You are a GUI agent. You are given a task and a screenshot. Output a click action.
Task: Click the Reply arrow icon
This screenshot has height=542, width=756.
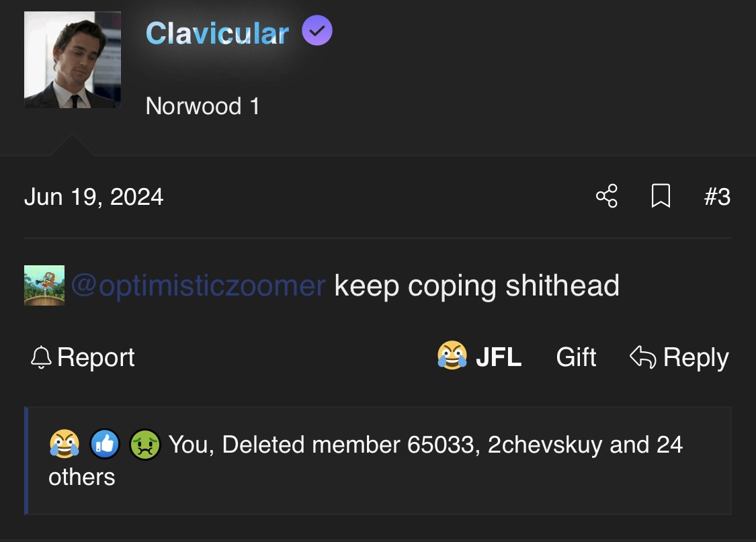[642, 357]
